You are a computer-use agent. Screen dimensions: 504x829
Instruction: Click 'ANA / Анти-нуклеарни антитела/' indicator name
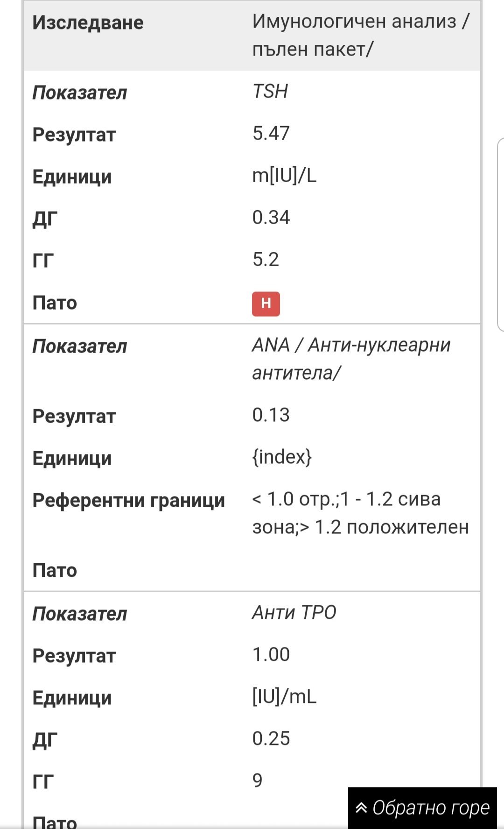(x=351, y=359)
